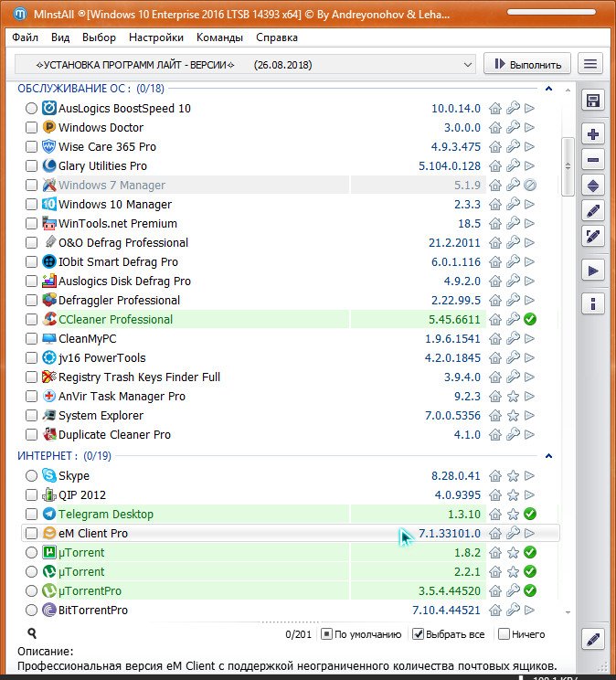Click blocked icon for Windows 7 Manager
Screen dimensions: 616x680
tap(530, 186)
